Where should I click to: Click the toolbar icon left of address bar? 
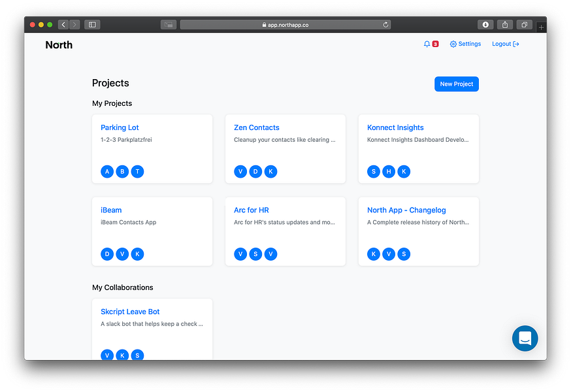pyautogui.click(x=169, y=25)
